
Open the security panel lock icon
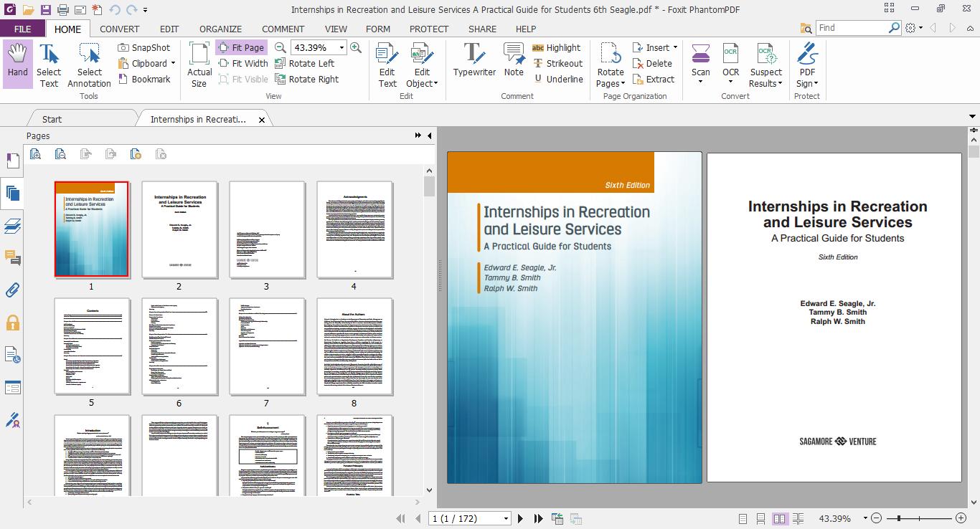tap(12, 323)
